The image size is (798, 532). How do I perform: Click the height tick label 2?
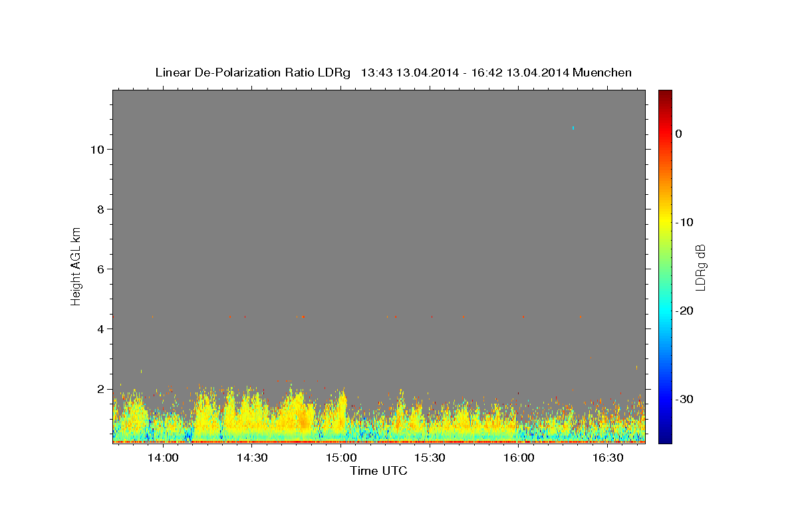100,388
